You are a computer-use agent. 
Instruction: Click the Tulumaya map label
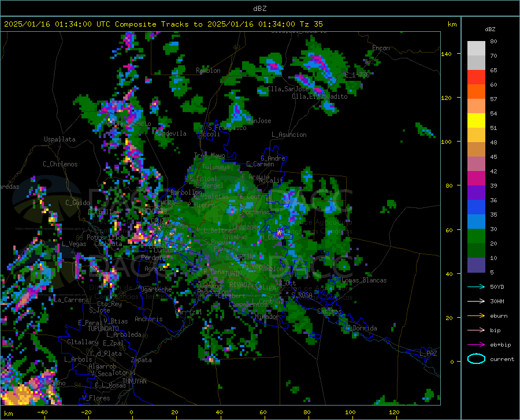tap(216, 168)
